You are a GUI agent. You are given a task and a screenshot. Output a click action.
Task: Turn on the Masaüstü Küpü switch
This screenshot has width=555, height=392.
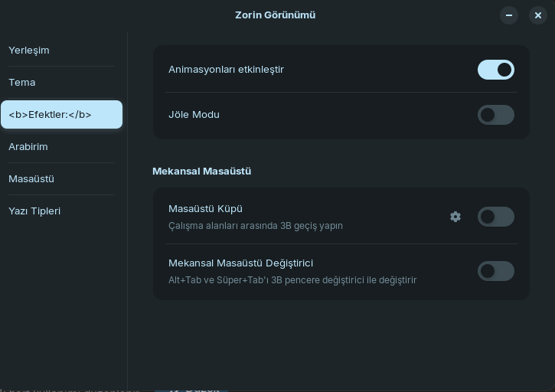tap(496, 217)
